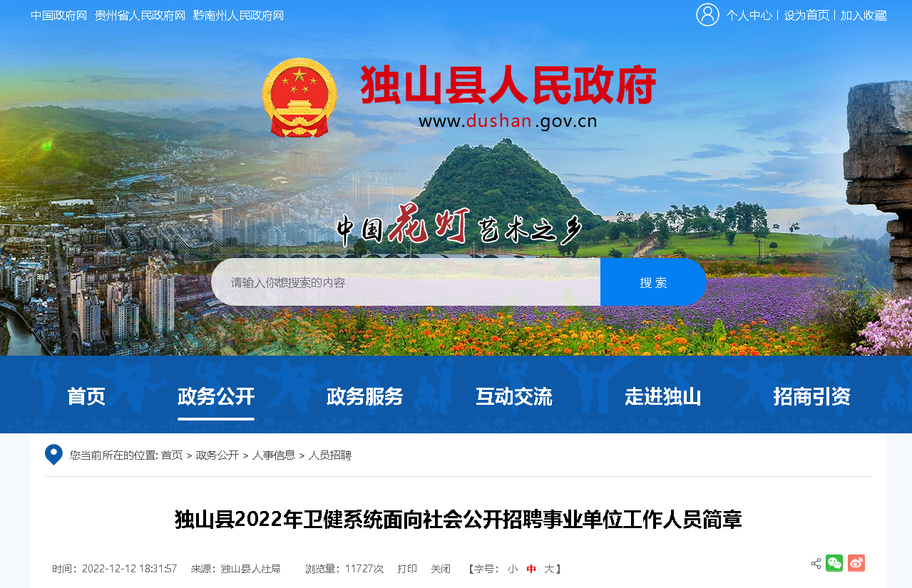Share article via Weibo icon
Viewport: 912px width, 588px height.
point(856,563)
